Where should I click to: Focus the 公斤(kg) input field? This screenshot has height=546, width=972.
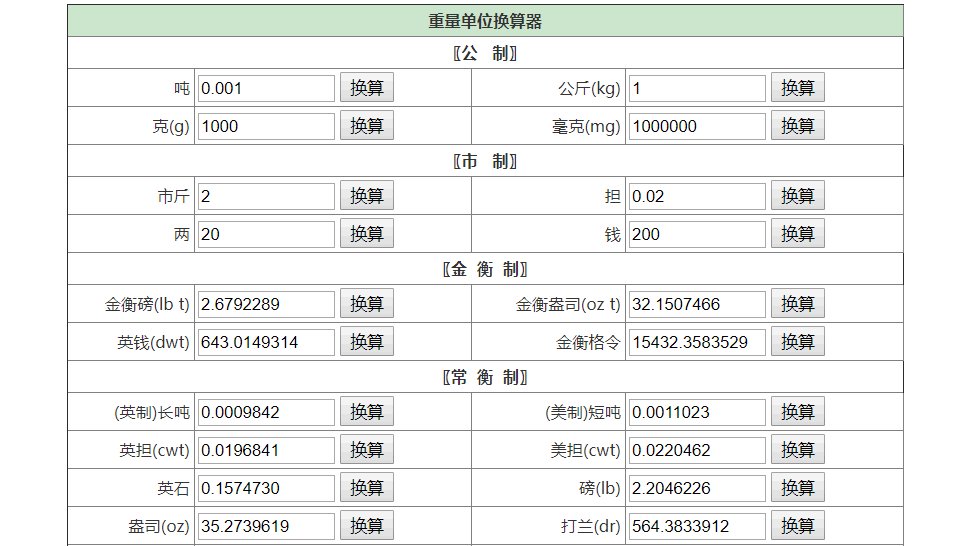(x=697, y=88)
